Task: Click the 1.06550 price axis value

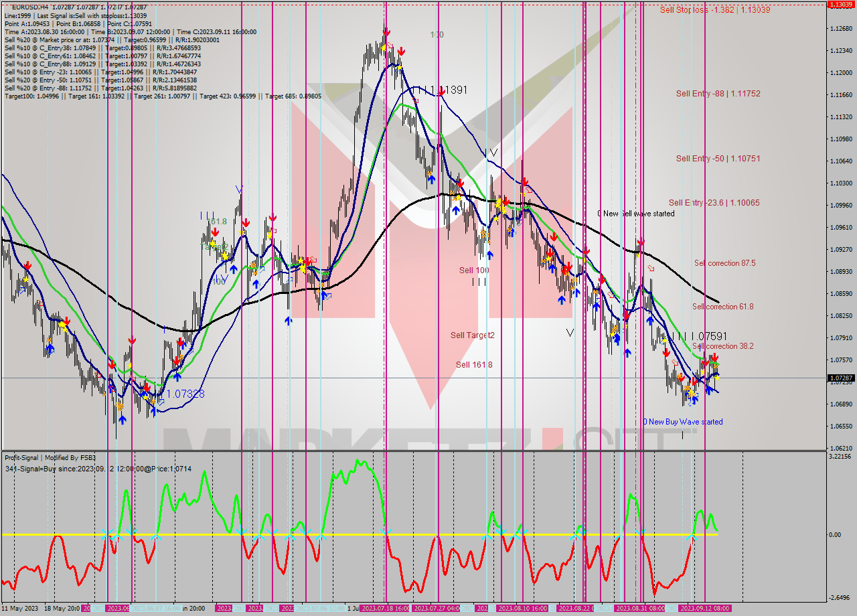Action: [840, 427]
